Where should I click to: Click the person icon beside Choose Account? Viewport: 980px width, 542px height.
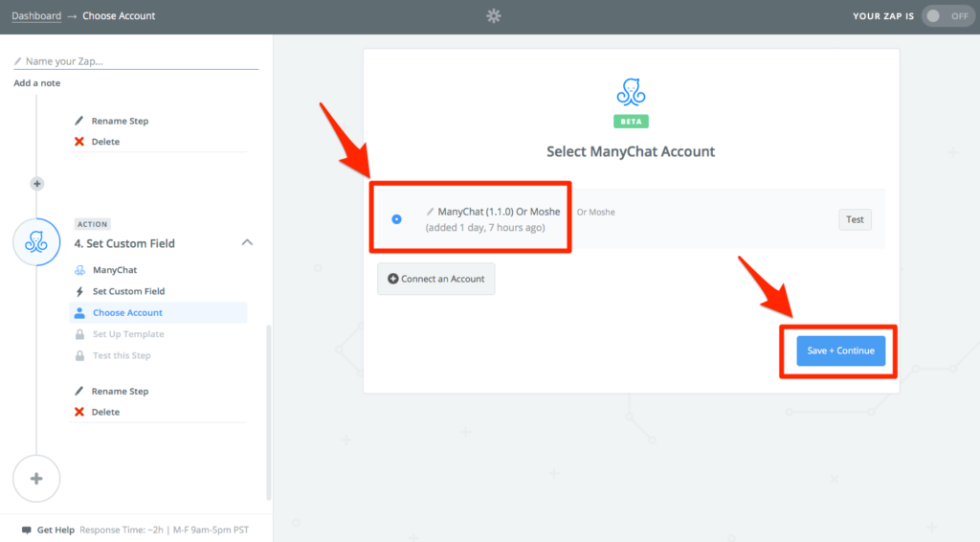[79, 312]
